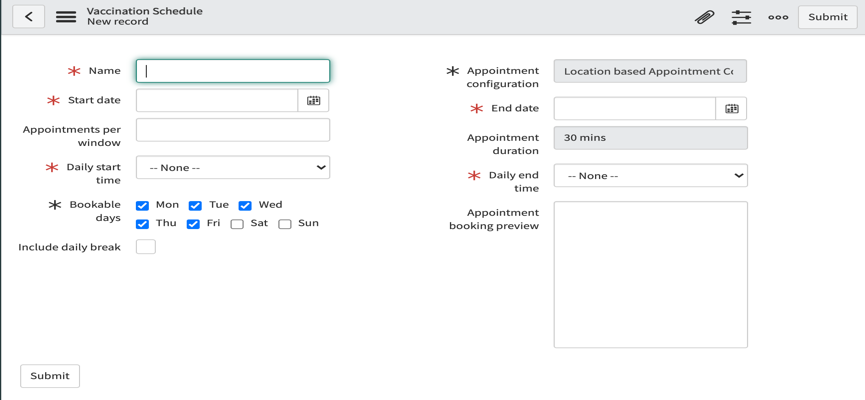This screenshot has width=865, height=400.
Task: Uncheck the Tue bookable day
Action: point(195,206)
